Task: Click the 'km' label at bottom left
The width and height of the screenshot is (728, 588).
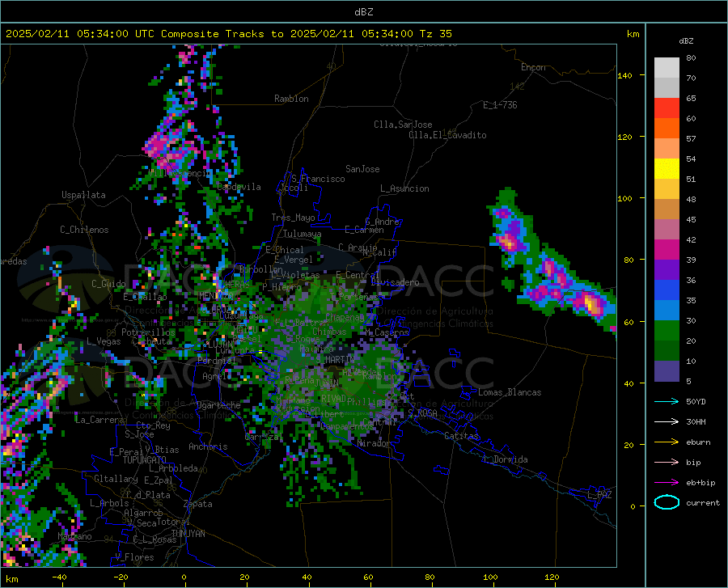Action: 11,579
